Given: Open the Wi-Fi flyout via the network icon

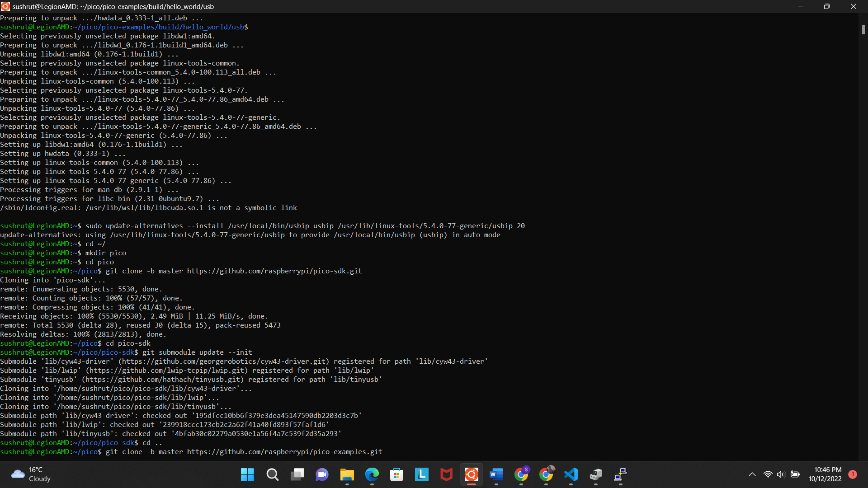Looking at the screenshot, I should point(768,474).
